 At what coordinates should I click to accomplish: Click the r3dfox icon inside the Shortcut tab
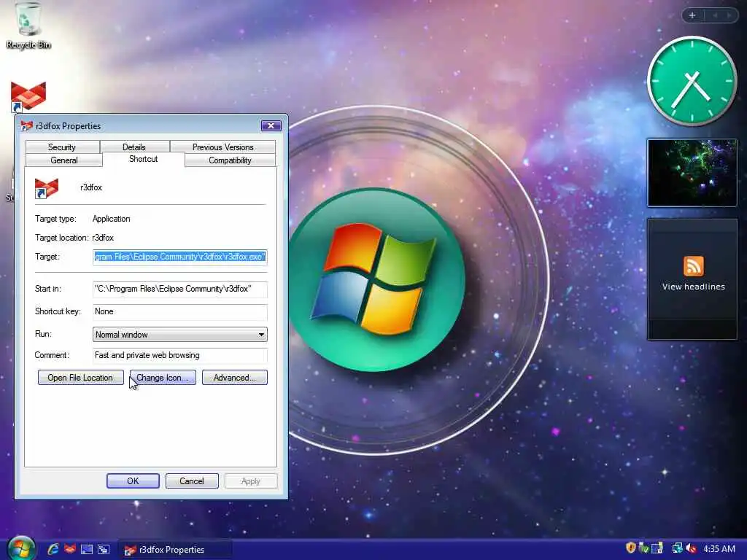pos(47,188)
